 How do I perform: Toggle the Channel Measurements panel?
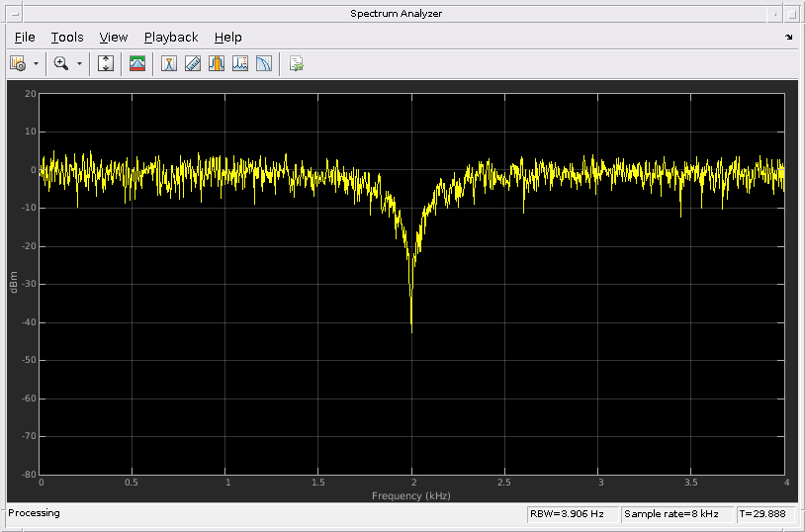point(217,63)
